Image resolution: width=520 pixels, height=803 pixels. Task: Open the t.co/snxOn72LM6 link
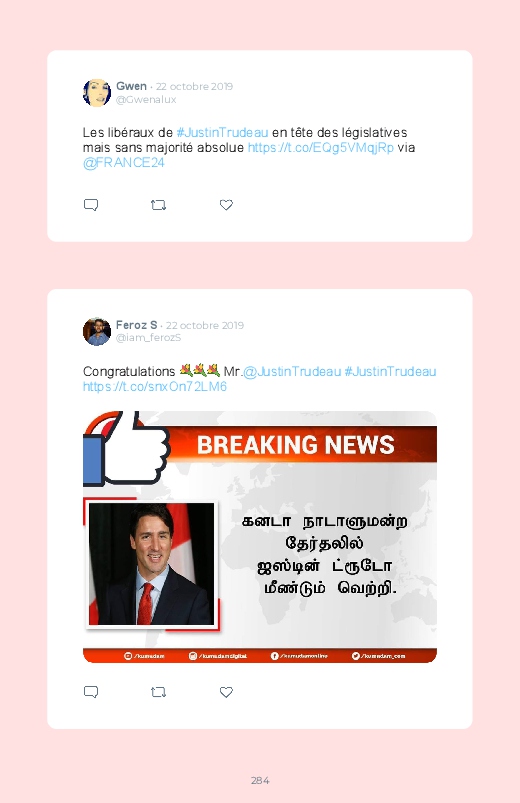tap(155, 386)
